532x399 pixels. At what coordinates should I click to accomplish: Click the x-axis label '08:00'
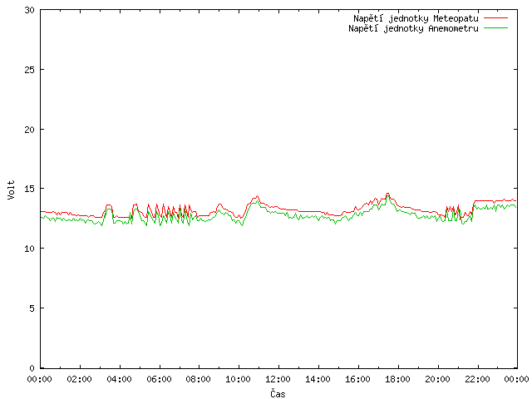click(199, 379)
